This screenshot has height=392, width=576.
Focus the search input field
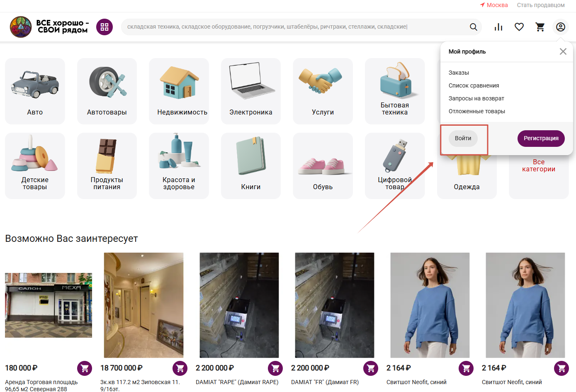[290, 27]
